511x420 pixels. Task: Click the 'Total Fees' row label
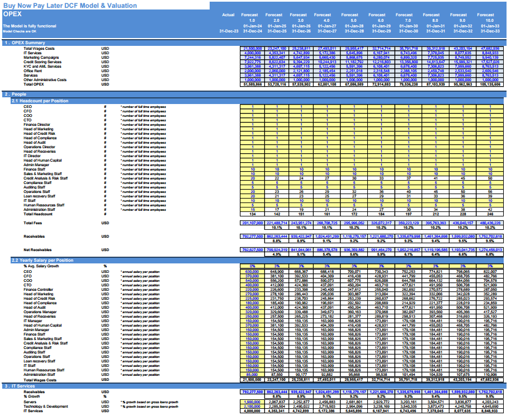point(32,223)
